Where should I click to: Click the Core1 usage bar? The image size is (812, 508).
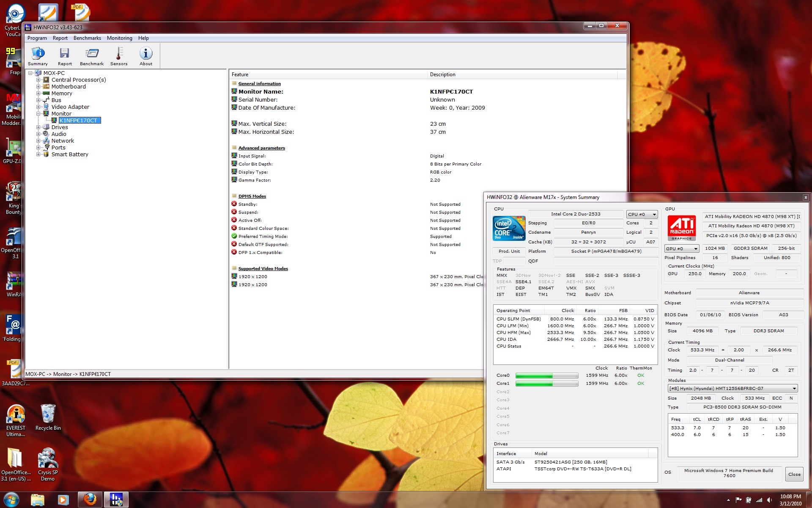pyautogui.click(x=547, y=384)
